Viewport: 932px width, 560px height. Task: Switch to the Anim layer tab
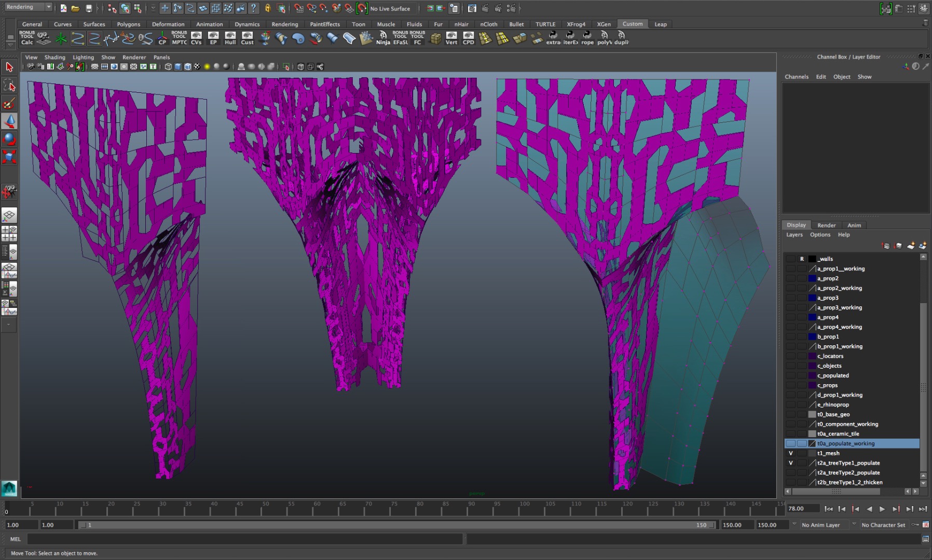click(x=854, y=225)
